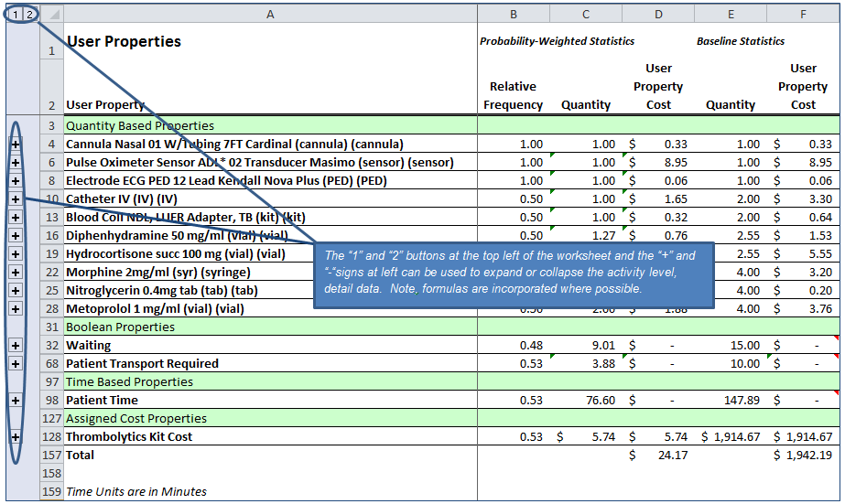Click Waiting baseline quantity 15.00
This screenshot has height=504, width=845.
745,346
